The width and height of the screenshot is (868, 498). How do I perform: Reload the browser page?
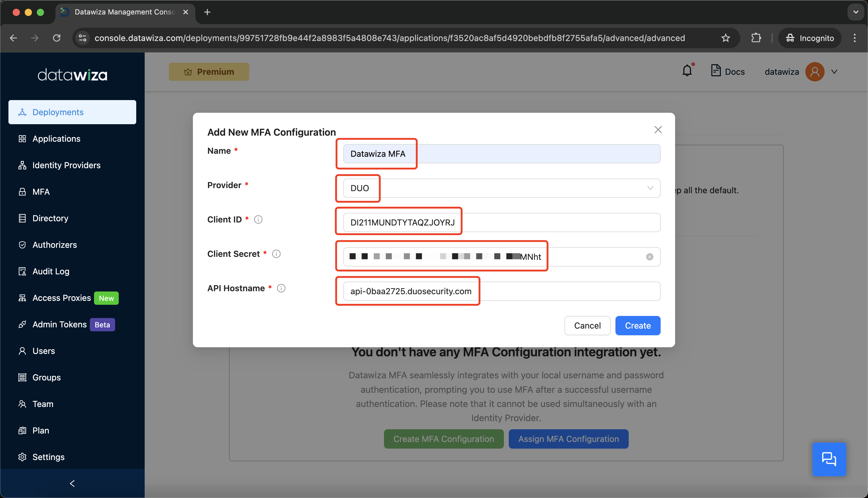[57, 38]
